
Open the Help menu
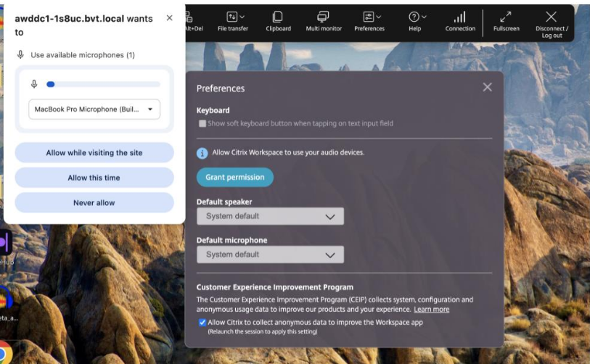pos(415,21)
